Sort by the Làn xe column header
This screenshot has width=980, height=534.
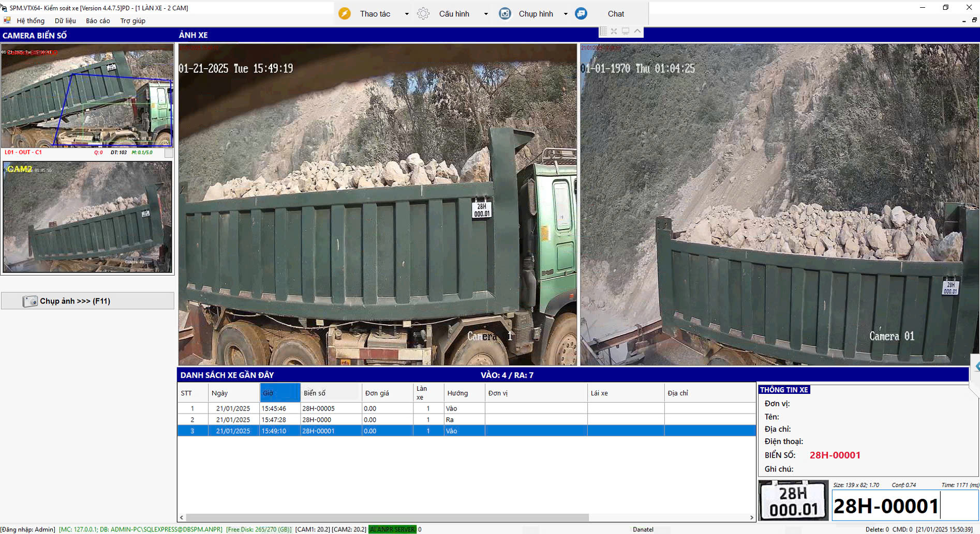click(428, 393)
